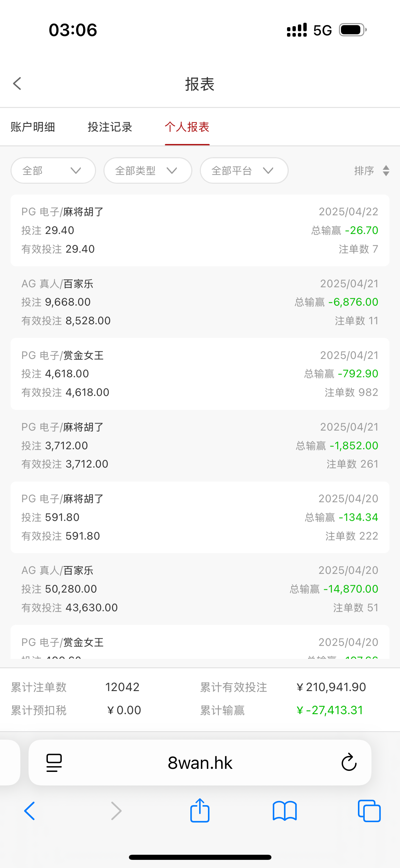Select the 个人报表 tab
400x868 pixels.
pyautogui.click(x=187, y=127)
